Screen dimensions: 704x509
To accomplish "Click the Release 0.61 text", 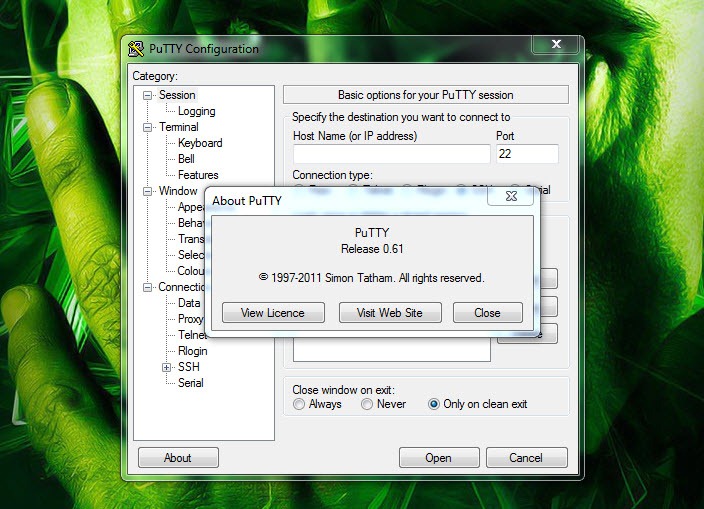I will click(372, 249).
